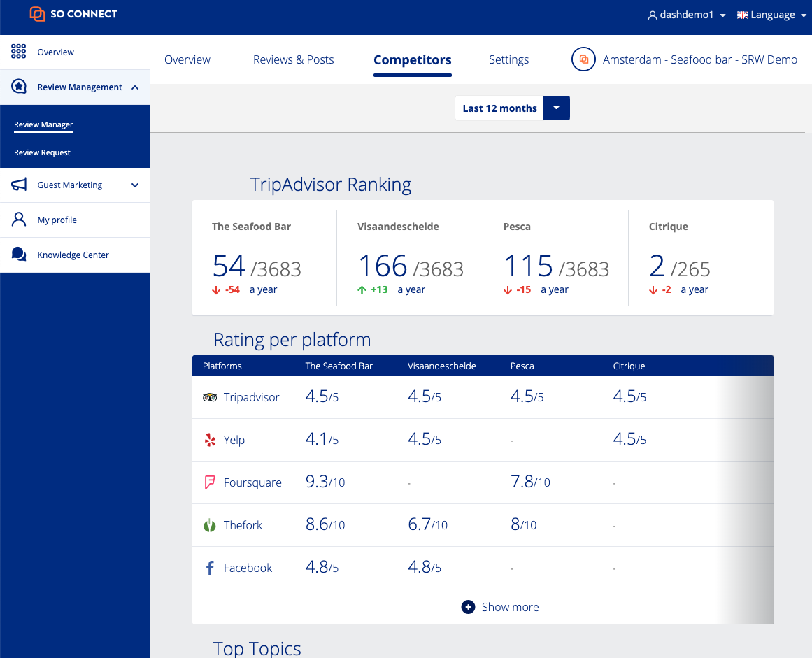Open the Knowledge Center menu item
This screenshot has width=812, height=658.
click(75, 255)
